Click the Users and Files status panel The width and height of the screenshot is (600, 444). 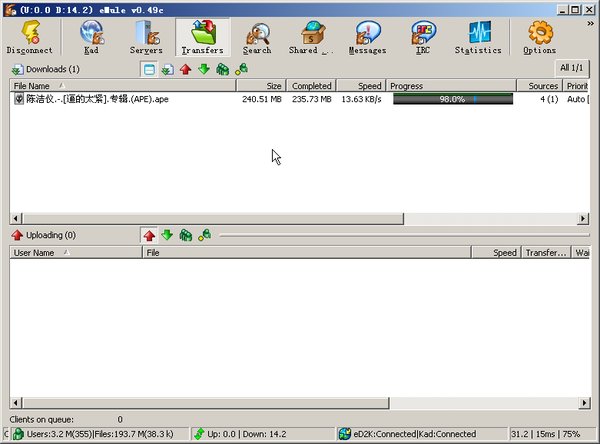[x=99, y=434]
